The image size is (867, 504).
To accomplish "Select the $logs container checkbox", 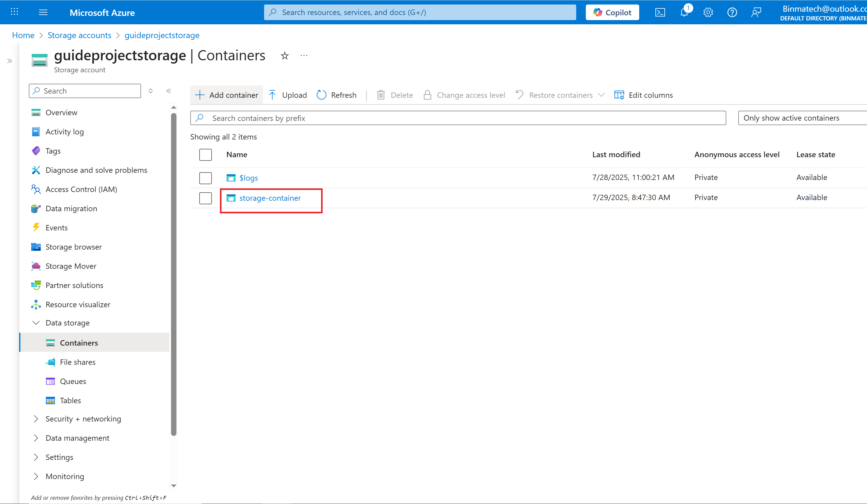I will point(205,178).
